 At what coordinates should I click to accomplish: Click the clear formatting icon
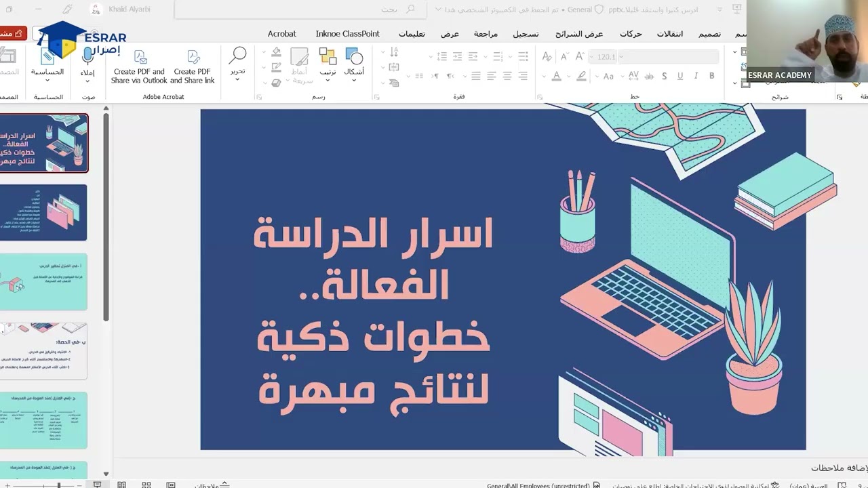click(x=547, y=57)
